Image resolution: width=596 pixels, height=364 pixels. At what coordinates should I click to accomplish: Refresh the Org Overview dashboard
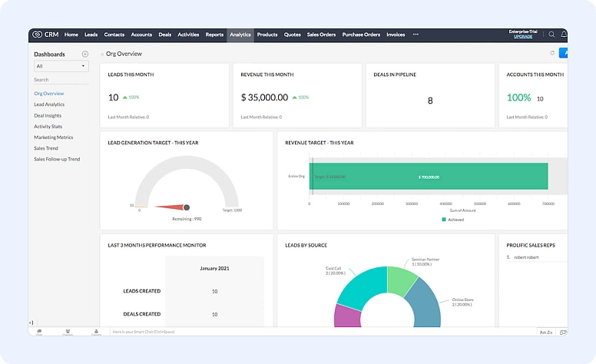[x=552, y=54]
